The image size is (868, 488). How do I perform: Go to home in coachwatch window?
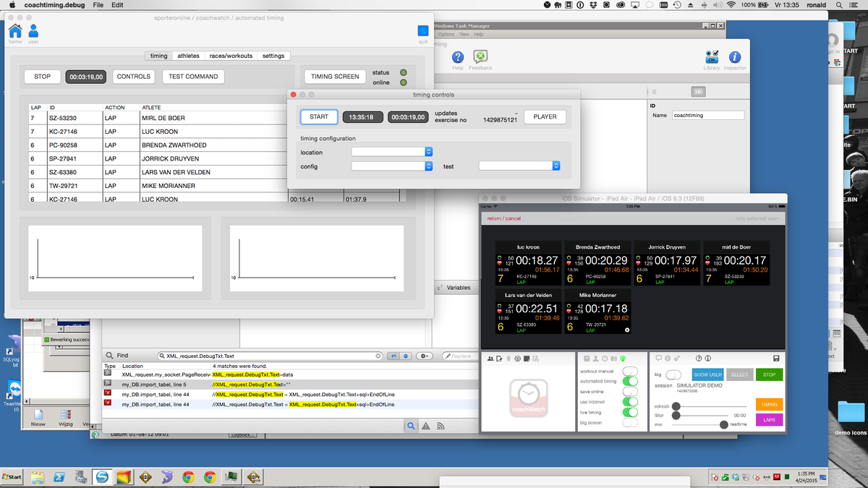[x=14, y=30]
